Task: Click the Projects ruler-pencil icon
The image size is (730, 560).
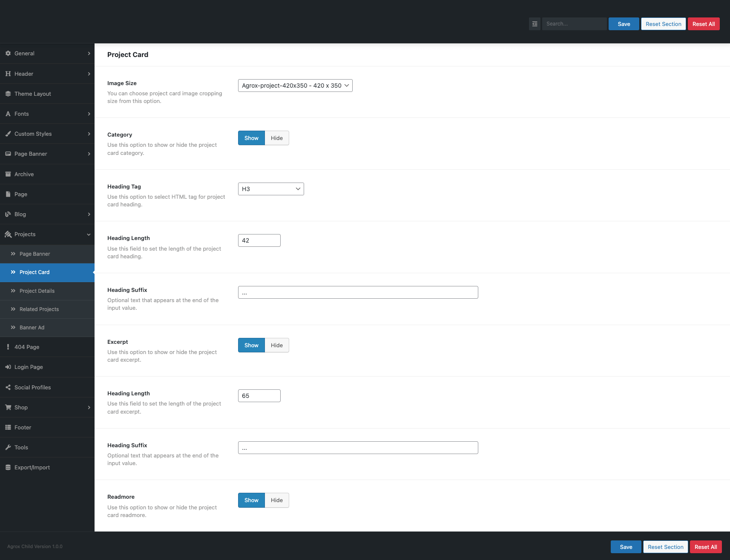Action: pyautogui.click(x=8, y=234)
